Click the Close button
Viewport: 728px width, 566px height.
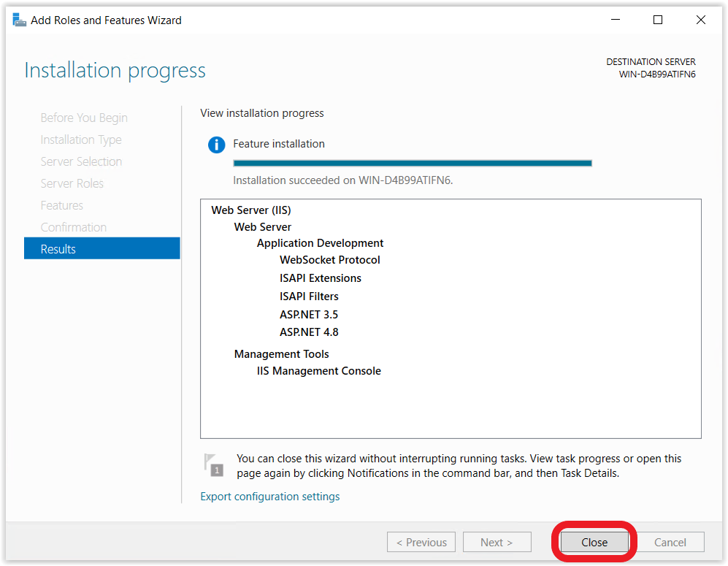(x=594, y=542)
